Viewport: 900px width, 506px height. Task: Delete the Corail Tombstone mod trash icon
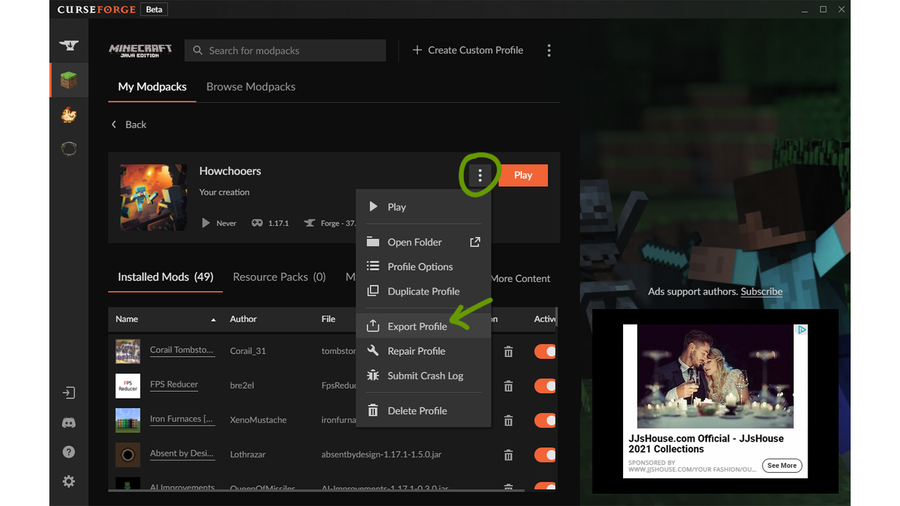pyautogui.click(x=509, y=352)
